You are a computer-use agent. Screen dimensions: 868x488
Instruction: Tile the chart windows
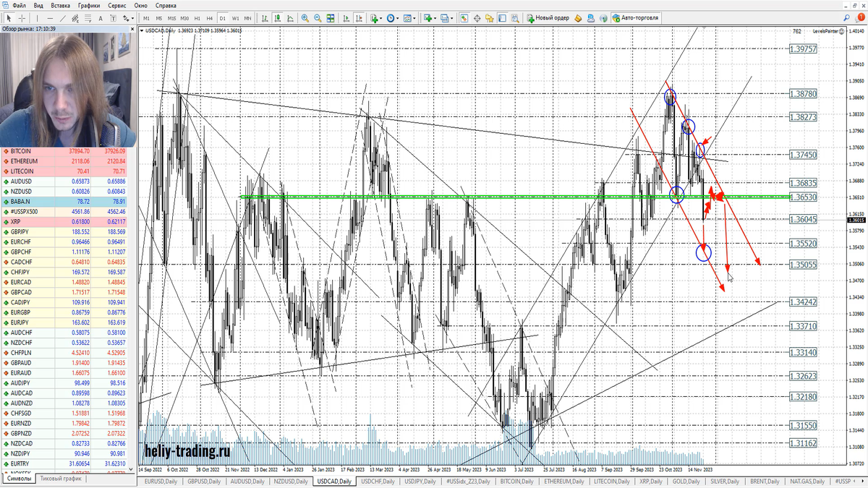coord(331,17)
